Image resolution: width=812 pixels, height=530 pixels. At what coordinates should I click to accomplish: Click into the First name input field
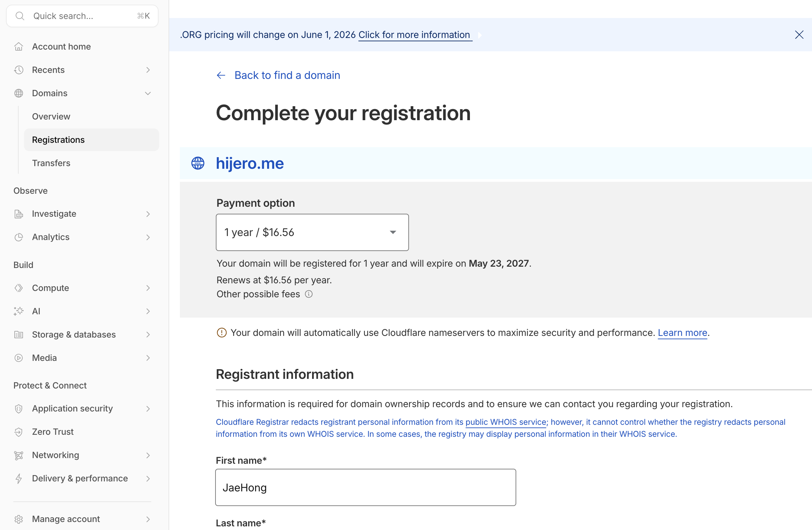tap(366, 487)
